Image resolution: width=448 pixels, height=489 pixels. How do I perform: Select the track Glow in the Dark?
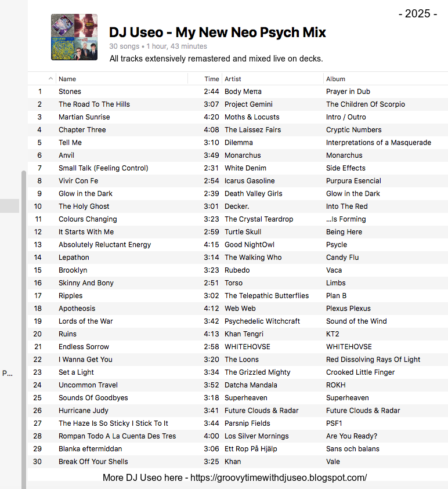point(238,194)
